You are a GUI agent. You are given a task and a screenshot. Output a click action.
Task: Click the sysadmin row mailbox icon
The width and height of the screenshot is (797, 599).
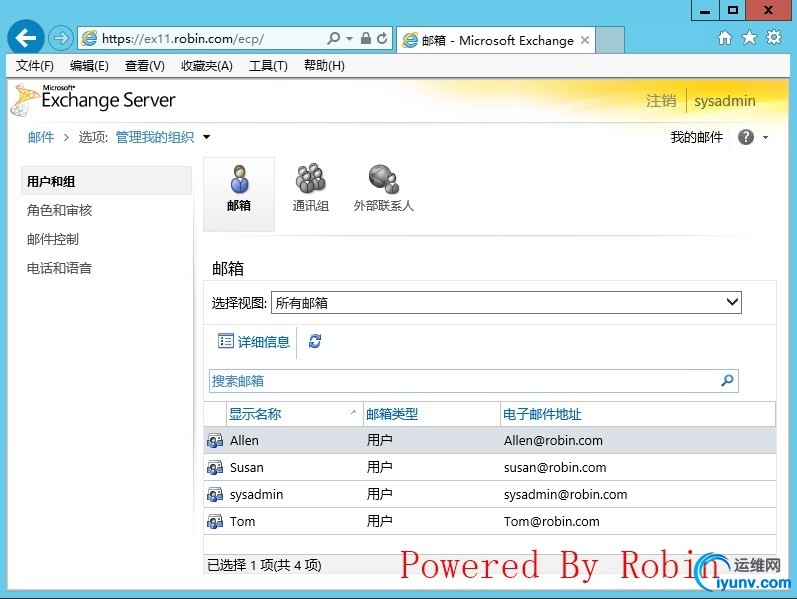click(214, 494)
